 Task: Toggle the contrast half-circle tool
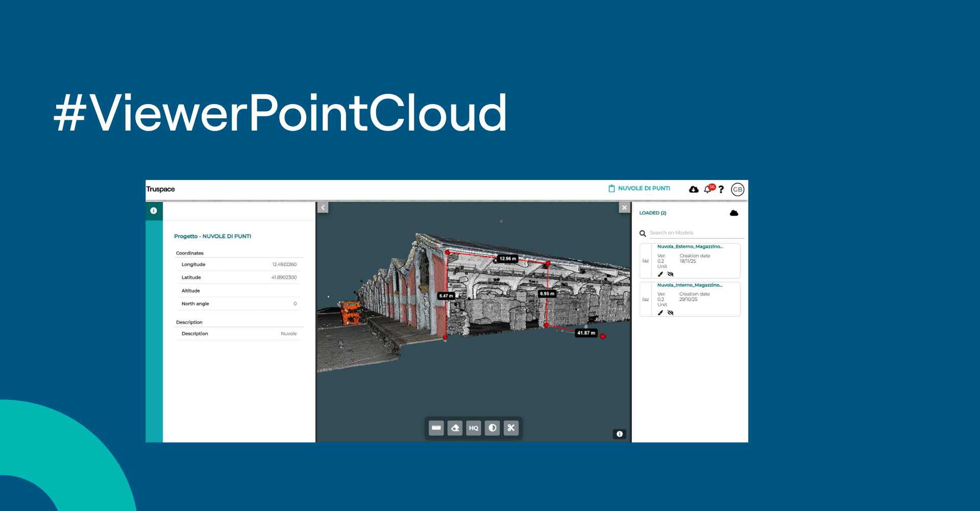pos(492,428)
